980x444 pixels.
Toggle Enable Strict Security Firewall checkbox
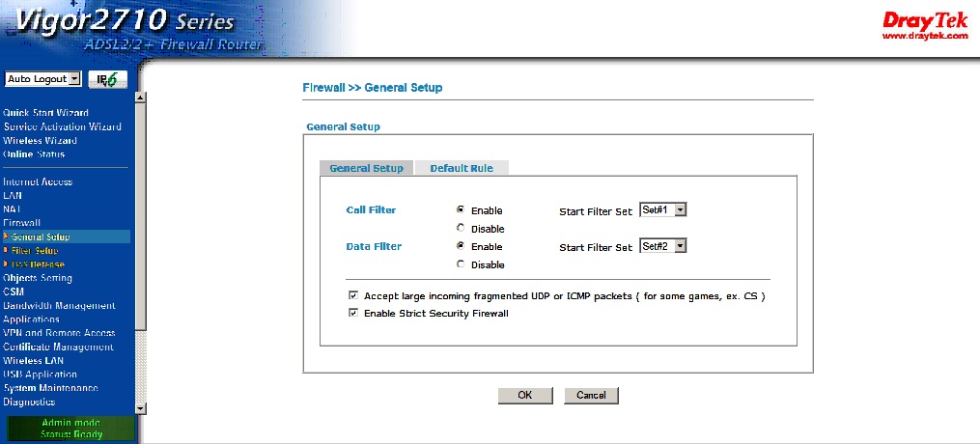pos(353,313)
